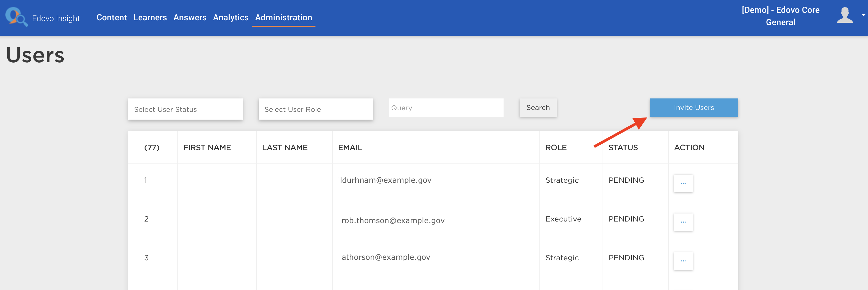Viewport: 868px width, 290px height.
Task: Switch to the Answers tab
Action: point(190,17)
